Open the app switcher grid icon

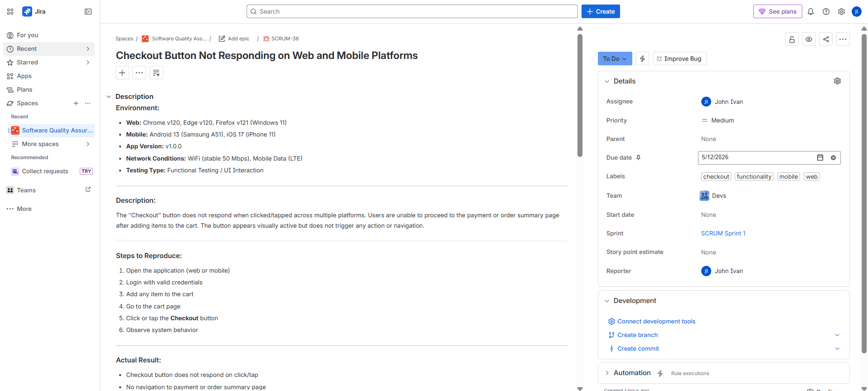tap(10, 11)
